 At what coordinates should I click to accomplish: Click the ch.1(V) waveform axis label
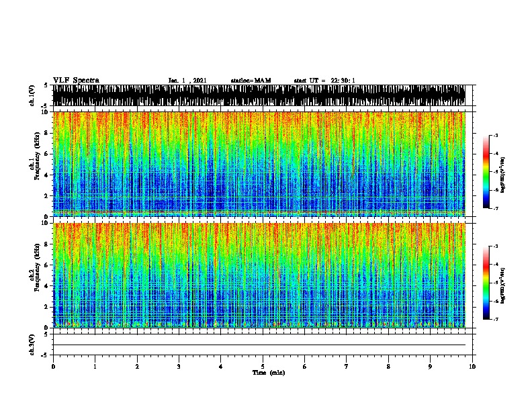[32, 95]
